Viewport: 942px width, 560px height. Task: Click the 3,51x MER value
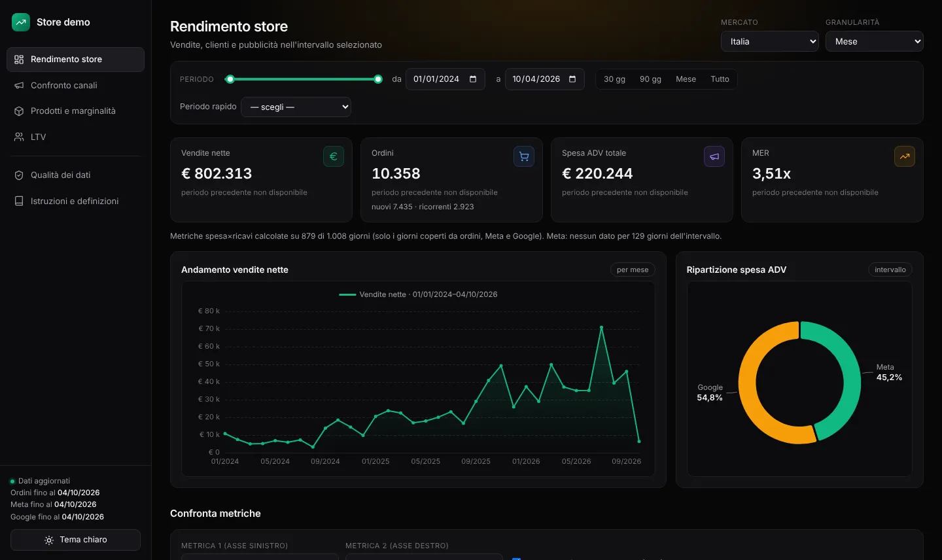(771, 173)
